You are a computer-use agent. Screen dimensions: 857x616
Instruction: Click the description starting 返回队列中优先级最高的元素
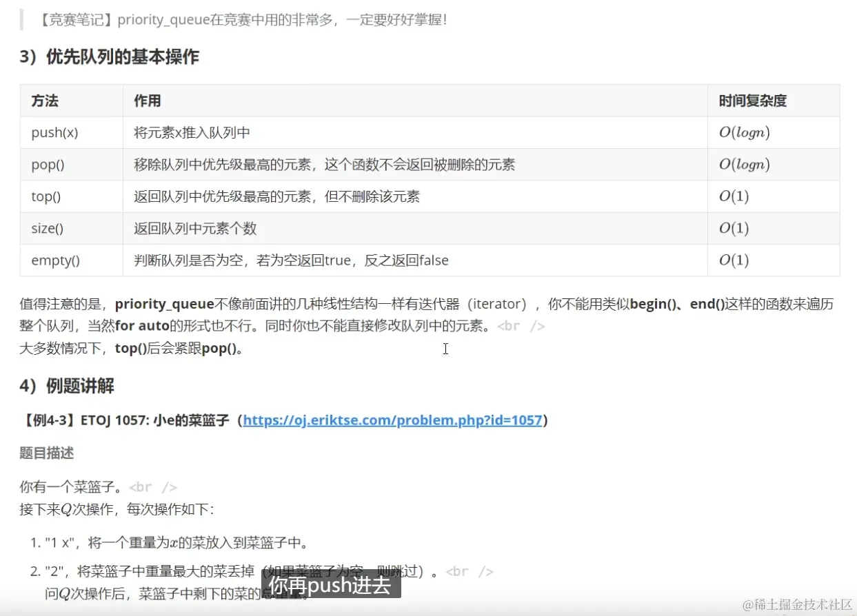point(276,196)
